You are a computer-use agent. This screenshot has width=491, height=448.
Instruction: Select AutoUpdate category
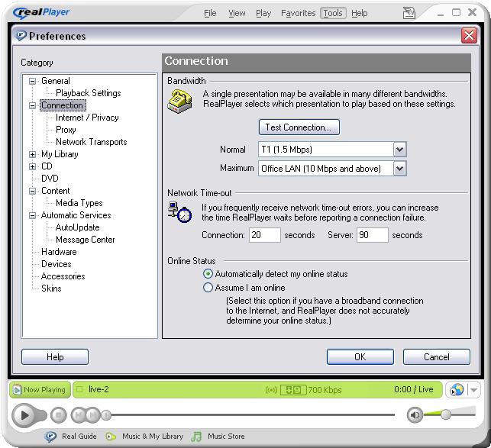click(x=77, y=227)
